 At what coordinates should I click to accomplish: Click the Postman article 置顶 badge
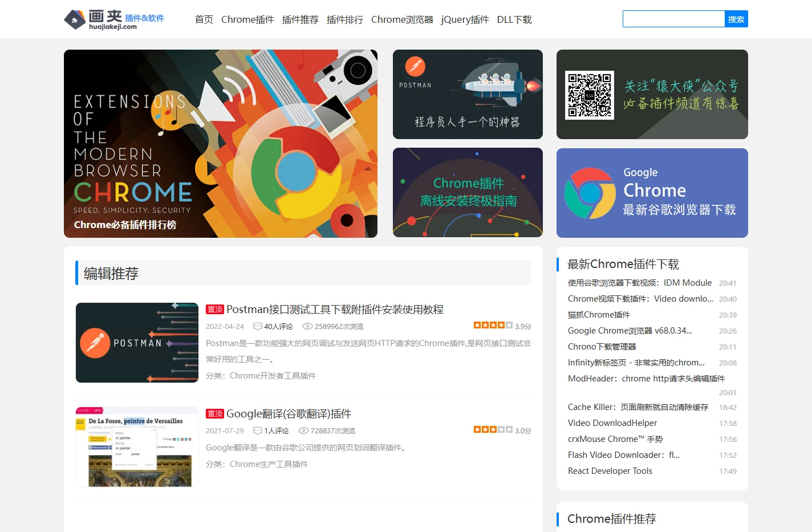pos(215,310)
